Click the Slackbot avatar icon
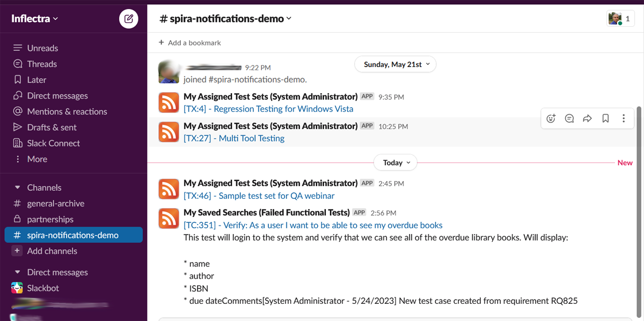Image resolution: width=644 pixels, height=321 pixels. pyautogui.click(x=17, y=288)
